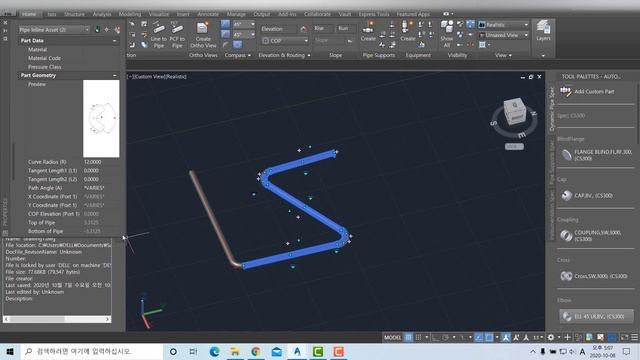Switch to the Analysis ribbon tab
The width and height of the screenshot is (640, 360).
pos(102,14)
